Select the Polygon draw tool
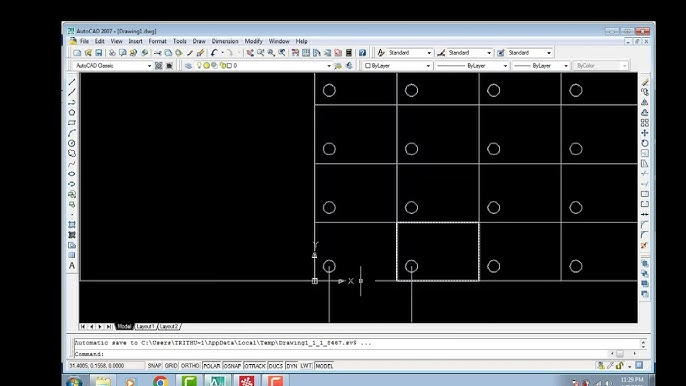This screenshot has height=386, width=686. click(x=72, y=112)
